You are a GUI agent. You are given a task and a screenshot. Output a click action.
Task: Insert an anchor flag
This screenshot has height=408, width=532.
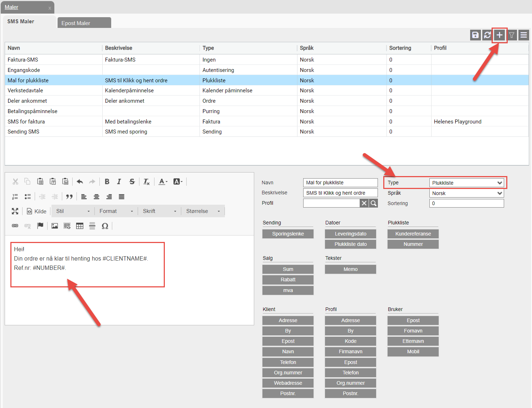point(40,226)
